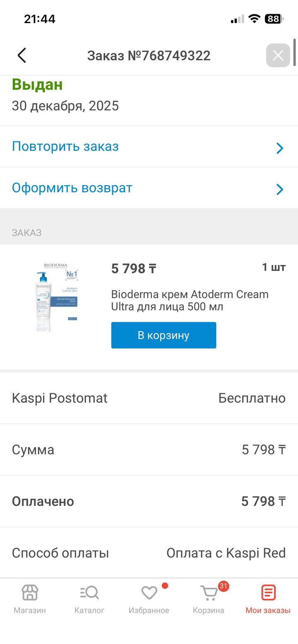
Task: Open the Магазин store icon
Action: coord(30,593)
